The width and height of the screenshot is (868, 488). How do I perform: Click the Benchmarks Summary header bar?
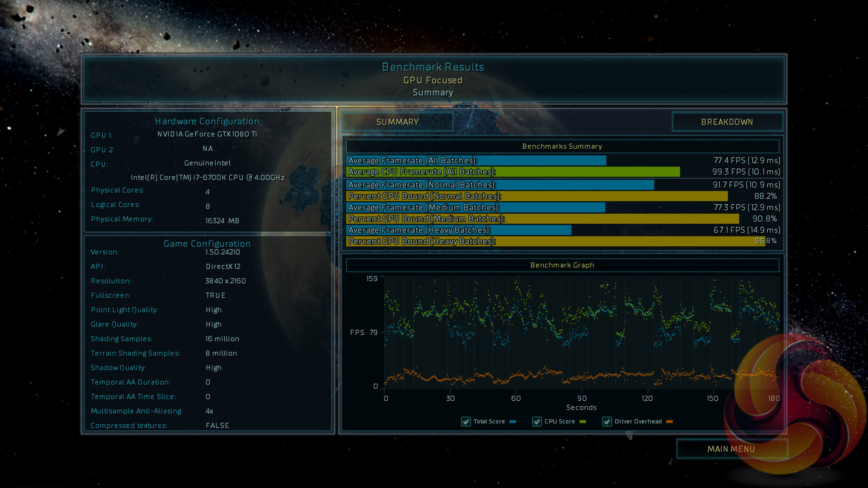[562, 147]
